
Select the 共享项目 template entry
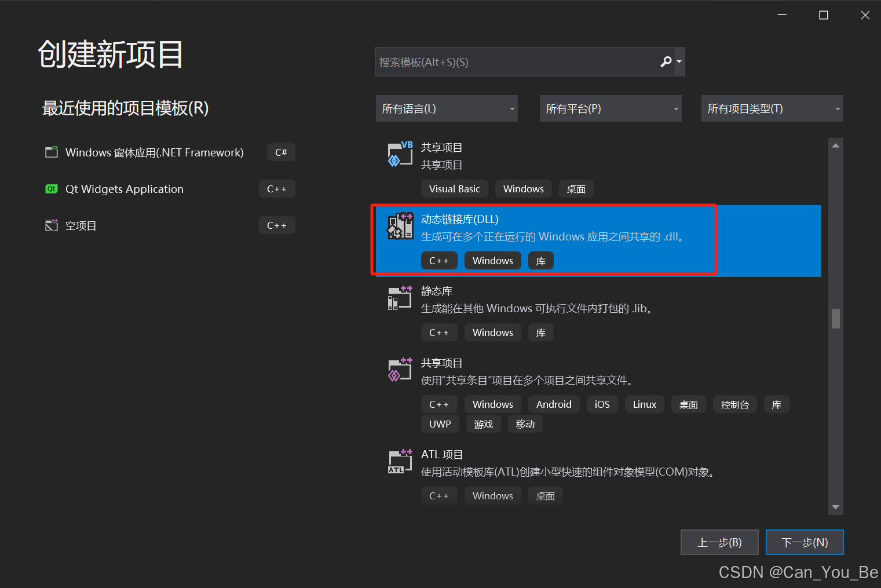(x=521, y=371)
